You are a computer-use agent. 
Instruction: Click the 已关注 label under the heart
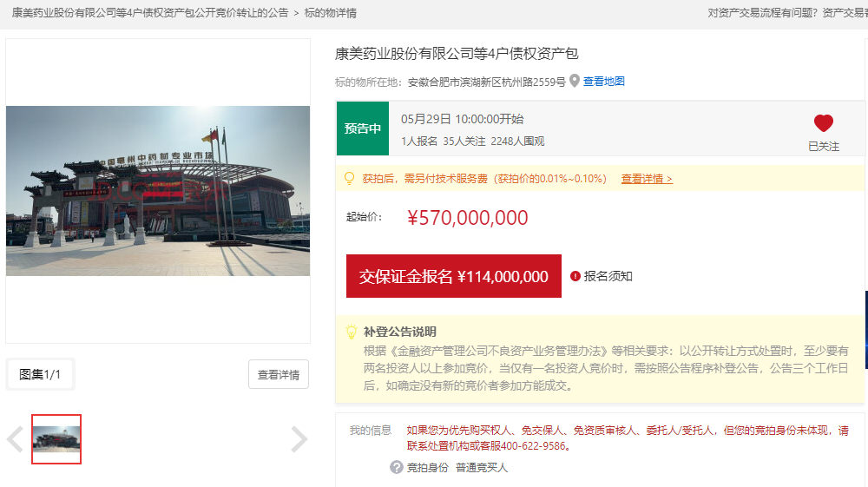(x=824, y=146)
